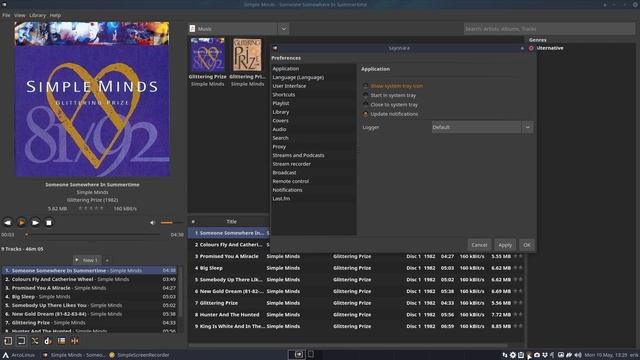This screenshot has height=360, width=640.
Task: Toggle Start in system tray option
Action: [390, 96]
